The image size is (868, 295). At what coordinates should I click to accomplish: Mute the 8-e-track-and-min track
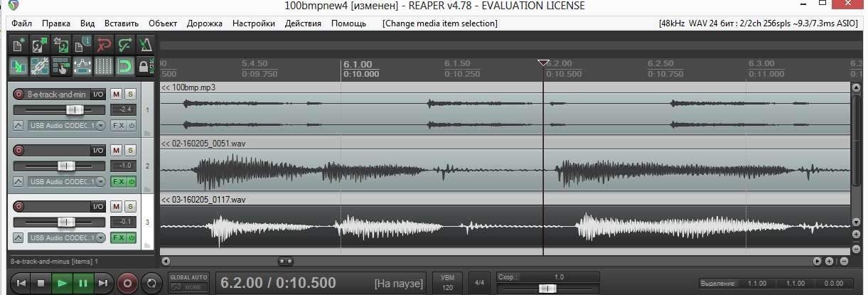point(117,94)
